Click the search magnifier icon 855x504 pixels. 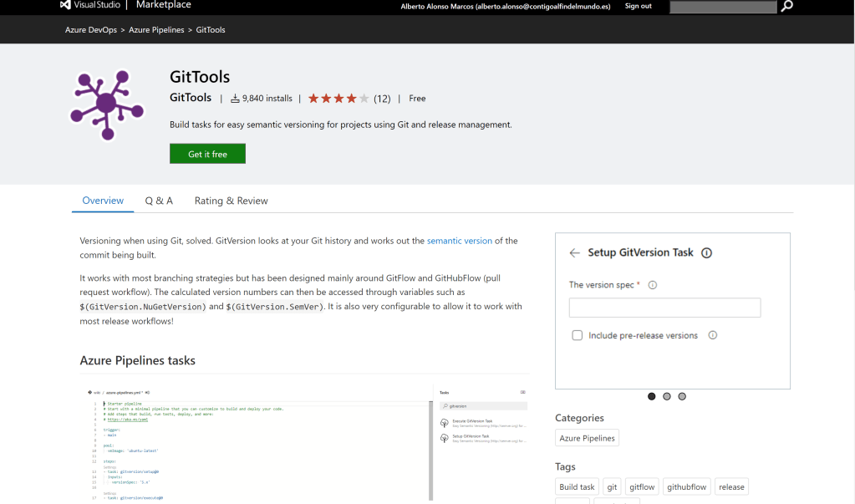[786, 6]
